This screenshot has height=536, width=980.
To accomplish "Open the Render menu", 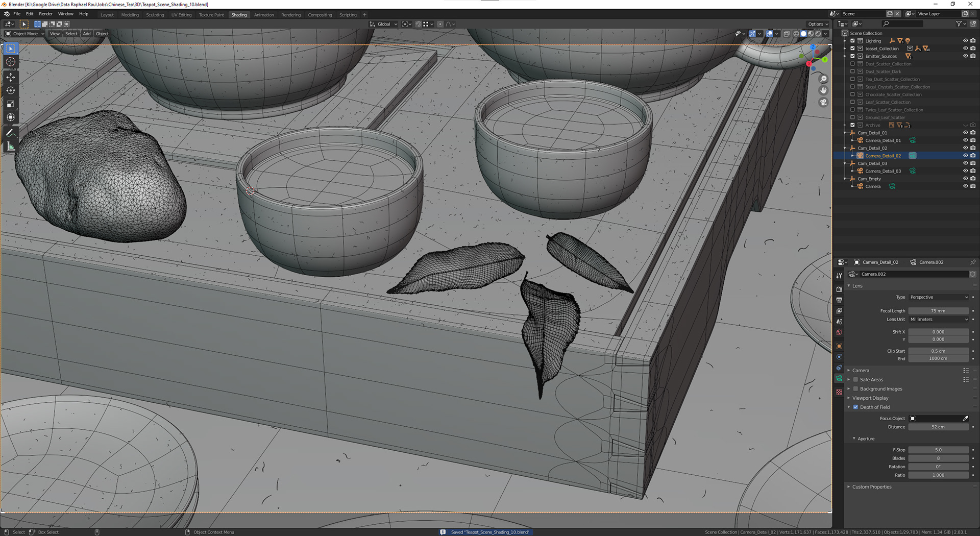I will (x=46, y=14).
